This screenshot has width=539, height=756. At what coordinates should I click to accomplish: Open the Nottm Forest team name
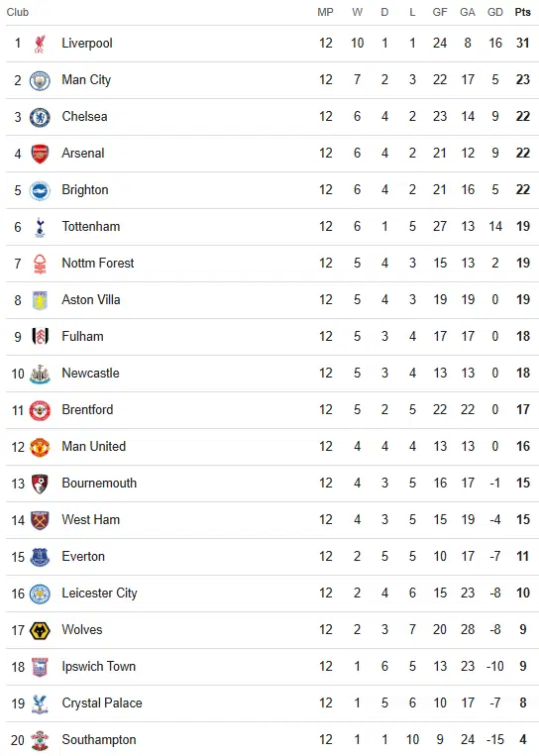click(98, 264)
